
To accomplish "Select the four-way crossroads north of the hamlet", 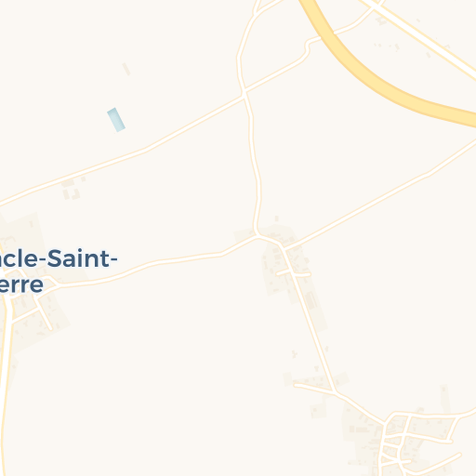I will click(x=244, y=92).
